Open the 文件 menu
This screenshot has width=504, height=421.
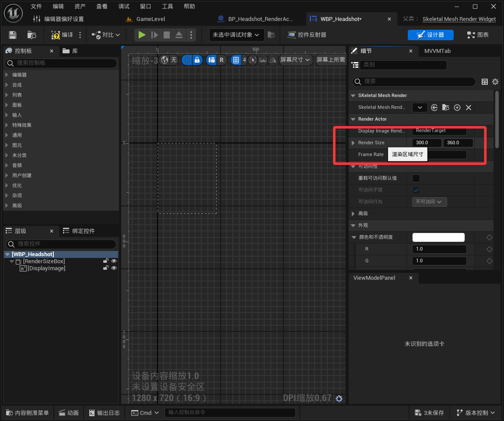(36, 7)
